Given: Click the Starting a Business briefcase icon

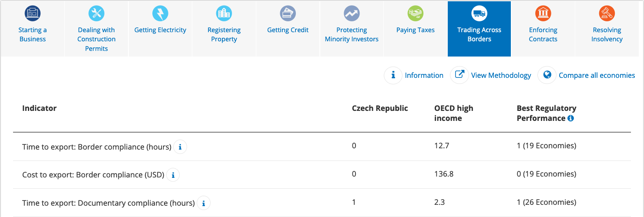Looking at the screenshot, I should [33, 13].
